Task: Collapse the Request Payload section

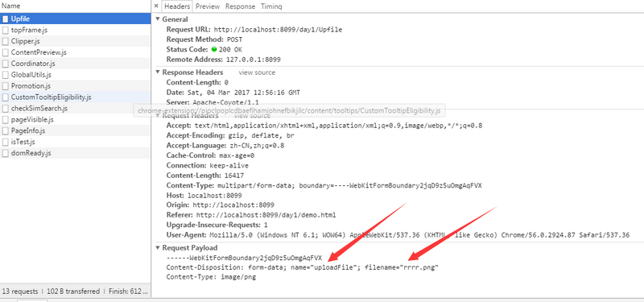Action: point(158,248)
